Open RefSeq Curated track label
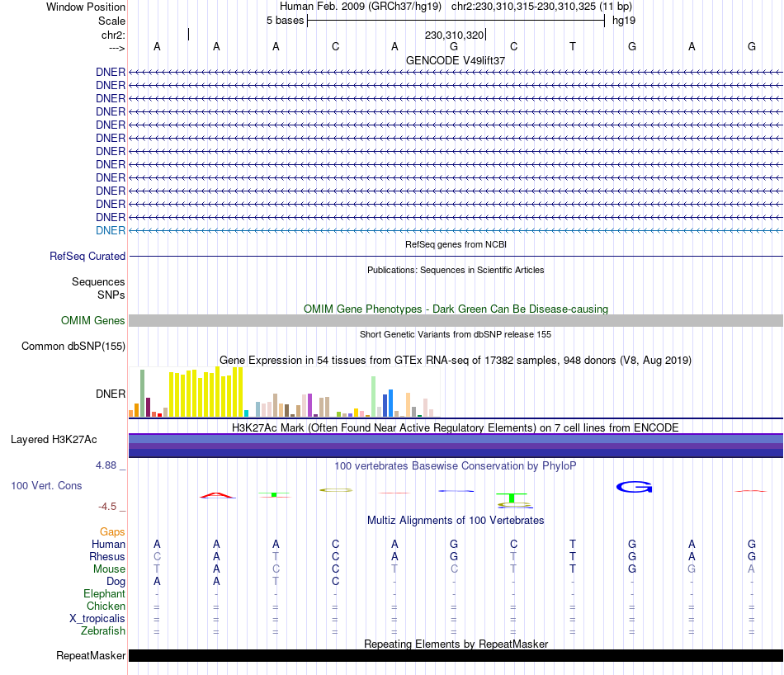The height and width of the screenshot is (675, 784). pos(87,256)
